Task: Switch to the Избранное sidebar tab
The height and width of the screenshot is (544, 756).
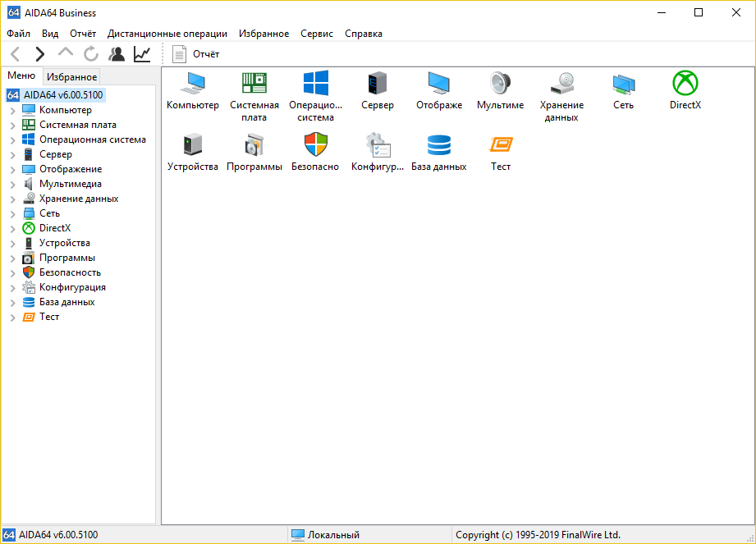Action: click(x=72, y=77)
